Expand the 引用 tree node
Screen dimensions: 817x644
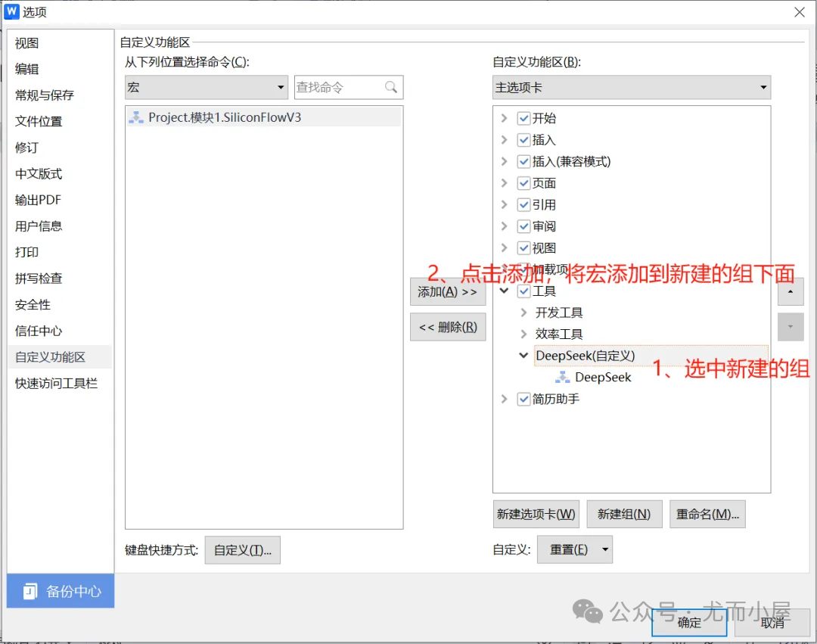point(504,205)
